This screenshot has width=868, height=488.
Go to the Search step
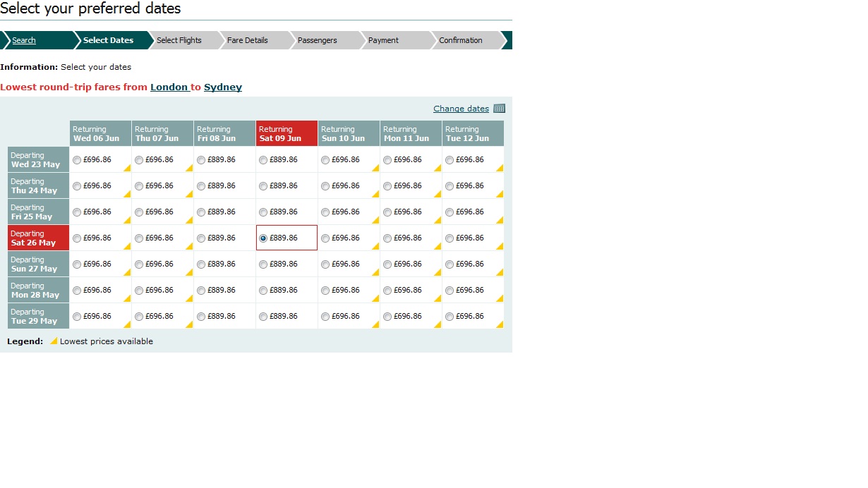click(24, 40)
